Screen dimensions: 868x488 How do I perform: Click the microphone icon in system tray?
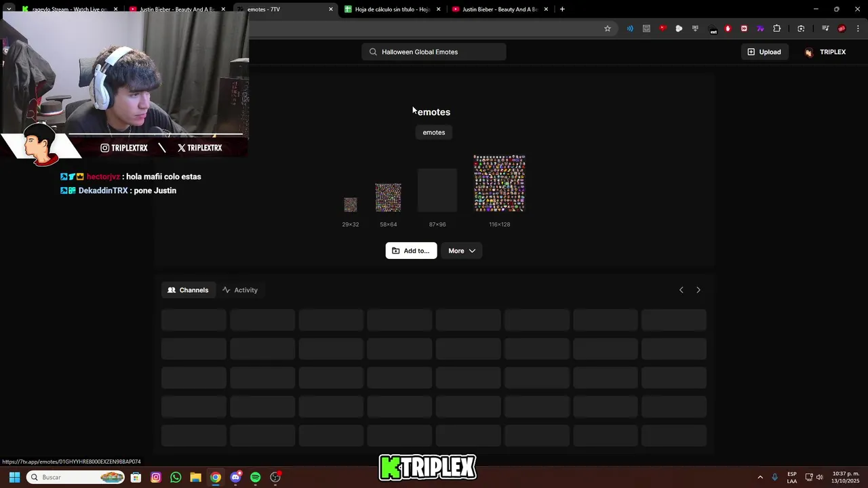pos(774,477)
